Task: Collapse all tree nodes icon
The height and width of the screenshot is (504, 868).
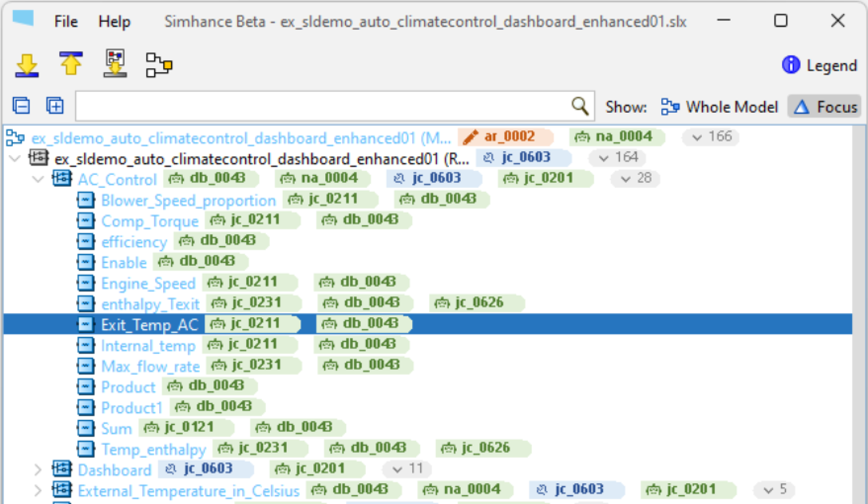Action: pyautogui.click(x=21, y=106)
